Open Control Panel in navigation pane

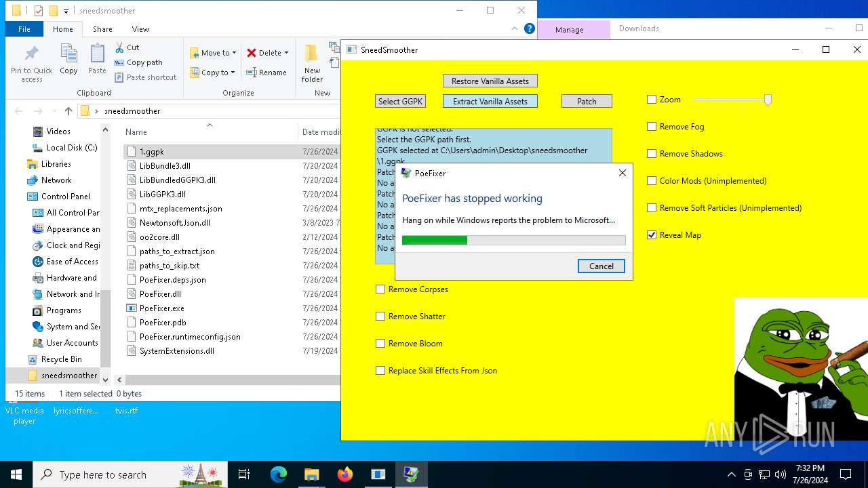click(65, 197)
